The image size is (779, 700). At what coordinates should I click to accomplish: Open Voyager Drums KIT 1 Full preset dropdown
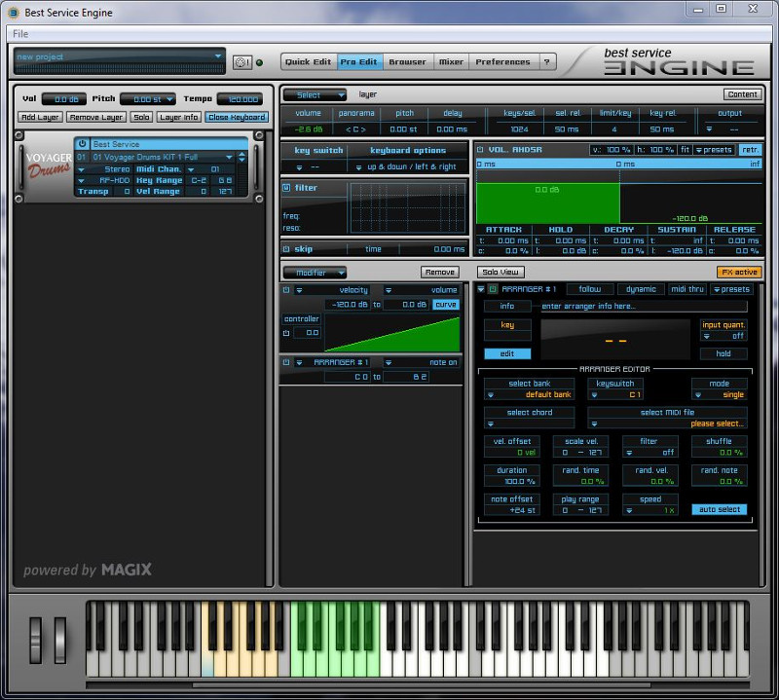(x=229, y=157)
